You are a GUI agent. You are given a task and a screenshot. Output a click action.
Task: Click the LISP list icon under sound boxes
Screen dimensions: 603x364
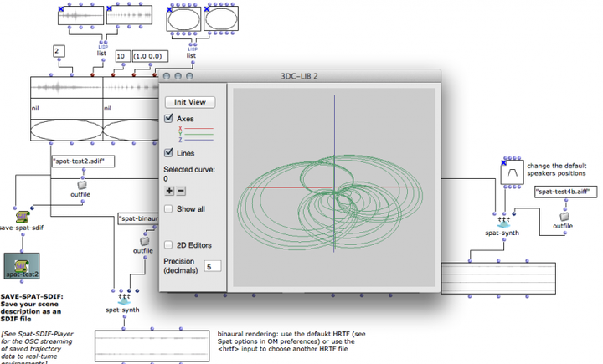coord(101,43)
